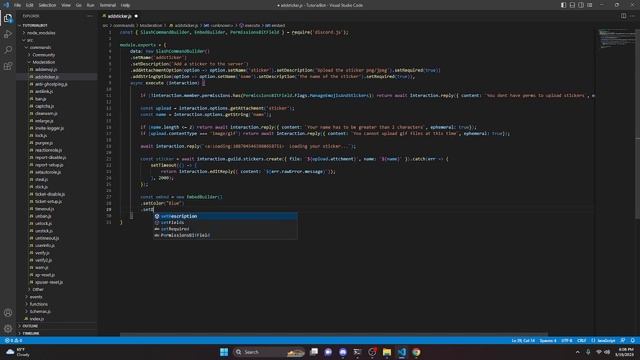Collapse the TUTORIALBOT root folder
Image resolution: width=640 pixels, height=360 pixels.
coord(34,25)
